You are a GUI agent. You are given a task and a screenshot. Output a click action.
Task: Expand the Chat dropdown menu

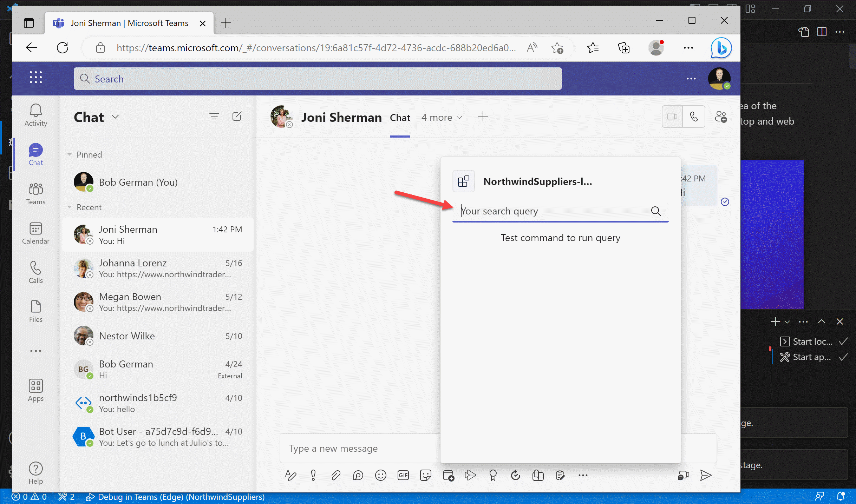point(117,117)
